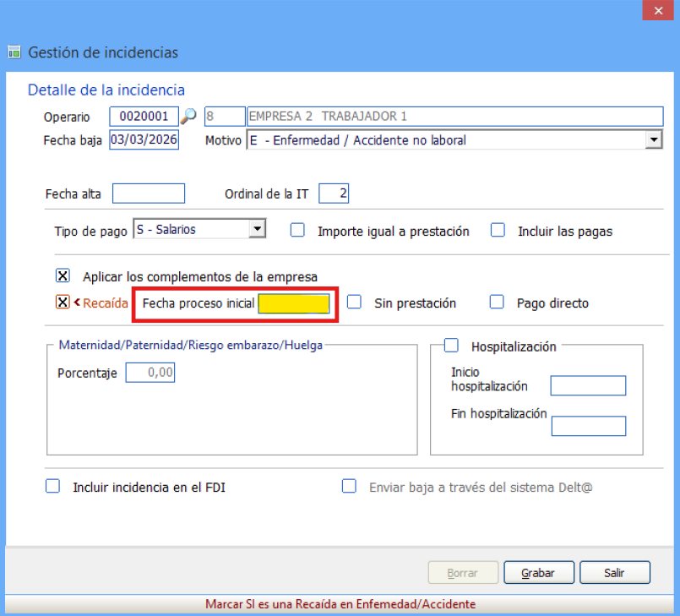This screenshot has width=680, height=616.
Task: Enable the Sin prestación checkbox
Action: [355, 303]
